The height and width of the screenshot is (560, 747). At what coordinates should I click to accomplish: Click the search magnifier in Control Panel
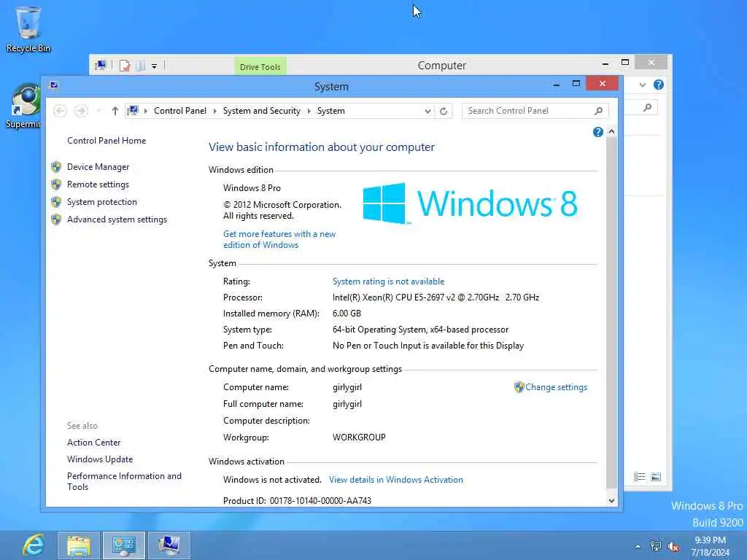[x=598, y=111]
